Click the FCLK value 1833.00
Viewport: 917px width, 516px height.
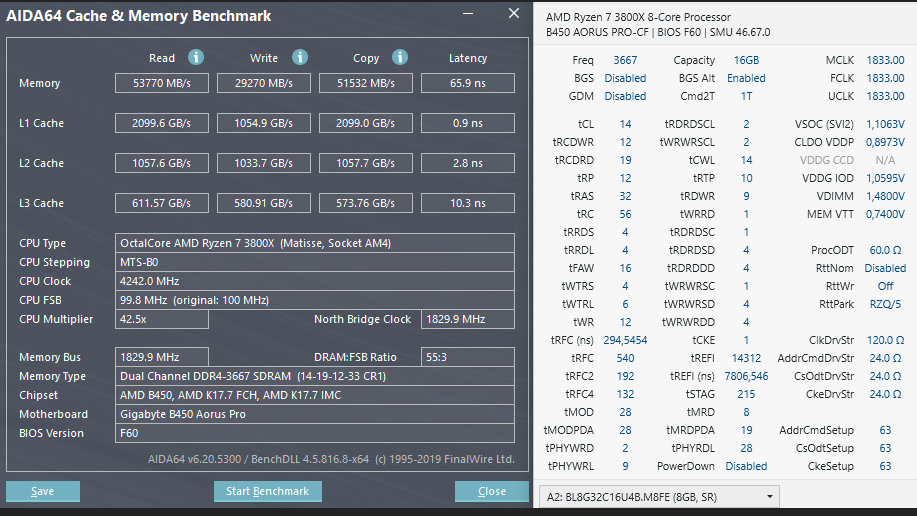[885, 78]
